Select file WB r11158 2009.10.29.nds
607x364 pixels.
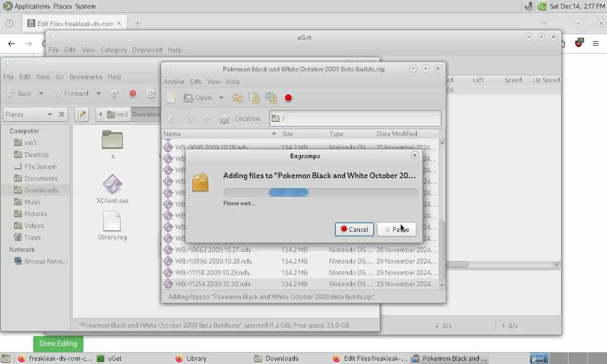[x=300, y=273]
